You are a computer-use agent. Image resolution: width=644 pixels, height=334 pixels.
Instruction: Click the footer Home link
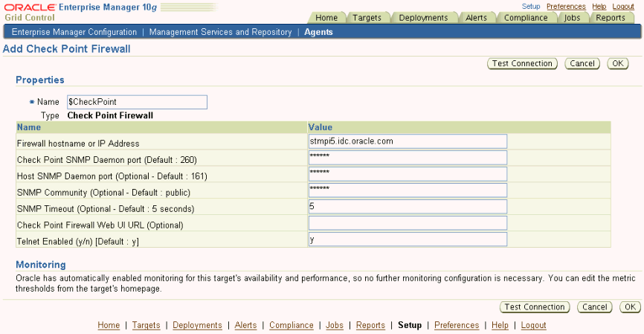109,325
